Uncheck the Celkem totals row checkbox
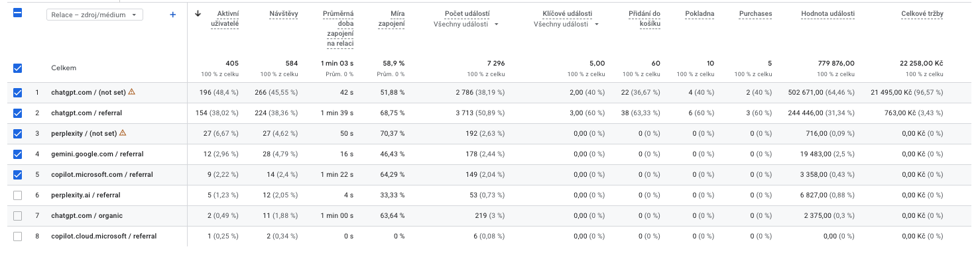The width and height of the screenshot is (980, 259). pos(18,68)
